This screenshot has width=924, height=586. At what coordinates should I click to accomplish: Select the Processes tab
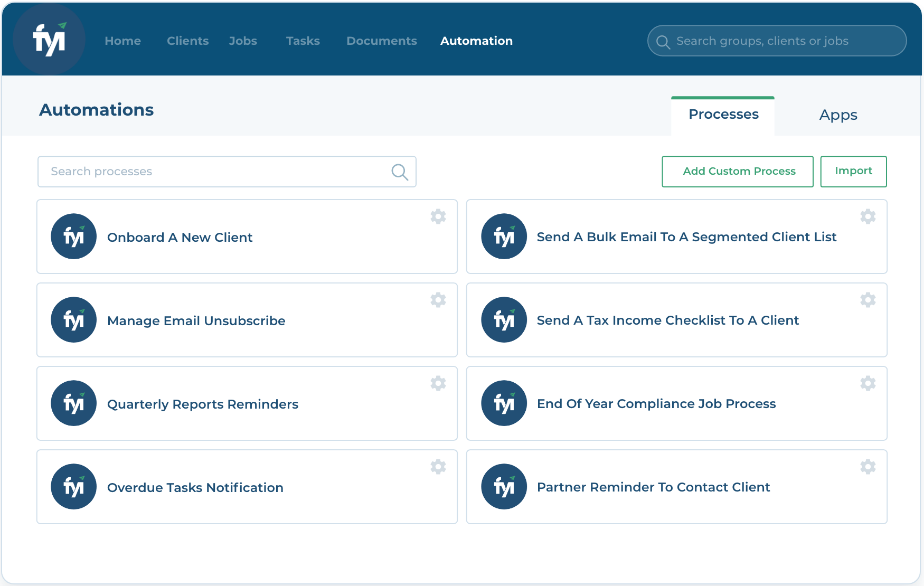click(723, 115)
